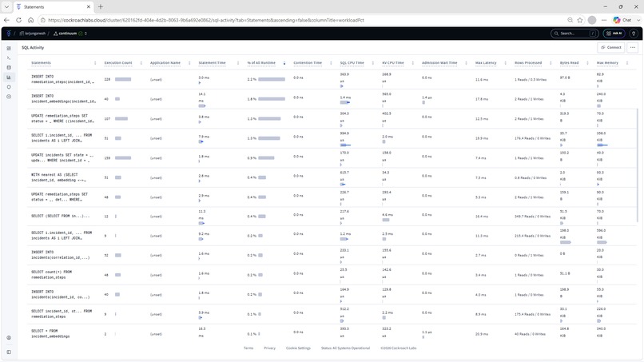
Task: Click sort arrows next to Statements column
Action: [95, 63]
